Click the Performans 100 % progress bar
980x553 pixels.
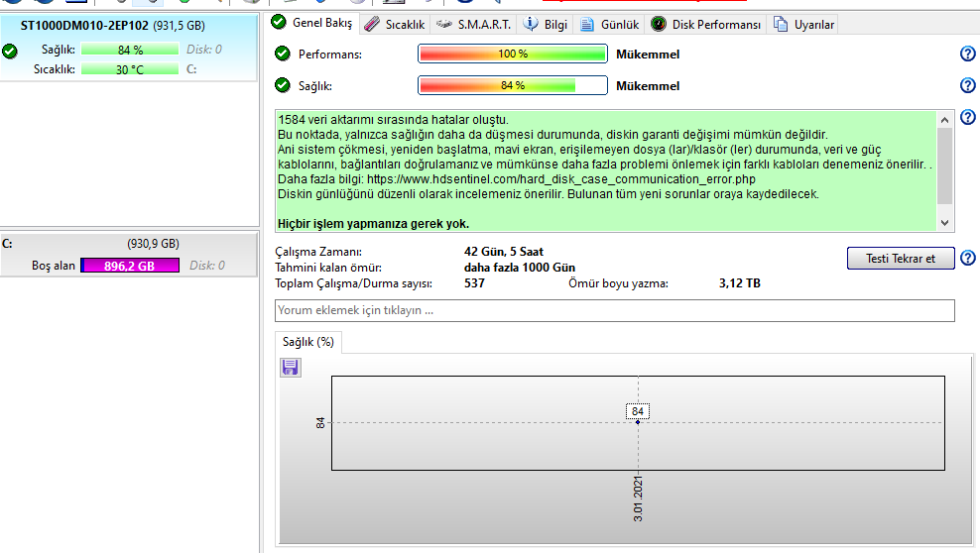coord(513,54)
